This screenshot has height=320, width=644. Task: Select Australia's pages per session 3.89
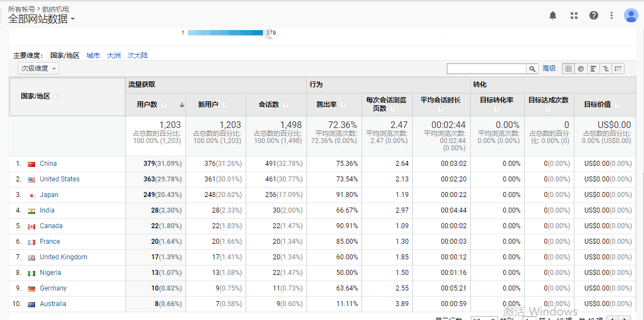(x=402, y=304)
